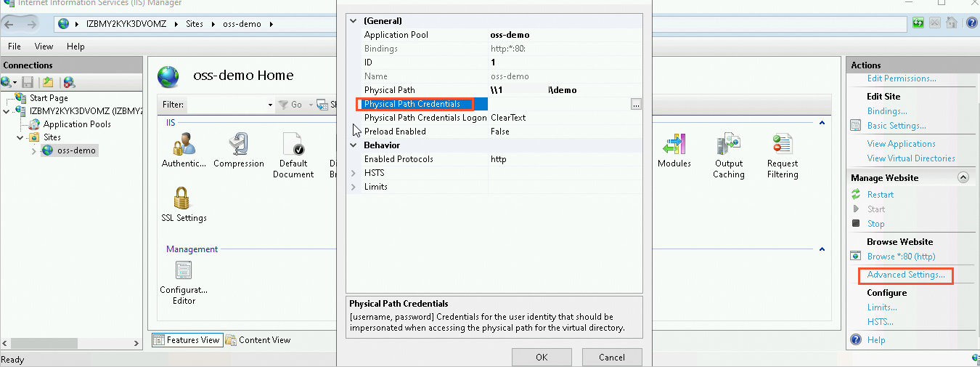The width and height of the screenshot is (980, 367).
Task: Collapse the Sites tree node
Action: click(x=20, y=137)
